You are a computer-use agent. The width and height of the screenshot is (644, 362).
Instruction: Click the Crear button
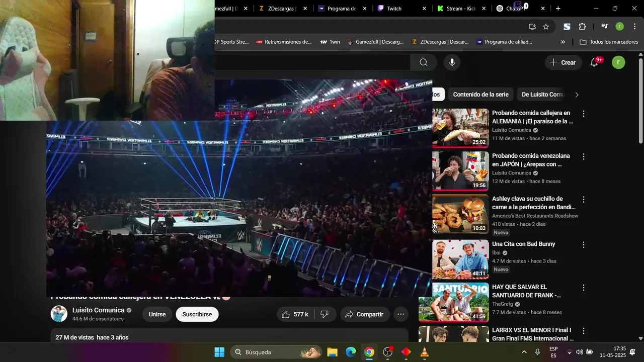(563, 62)
